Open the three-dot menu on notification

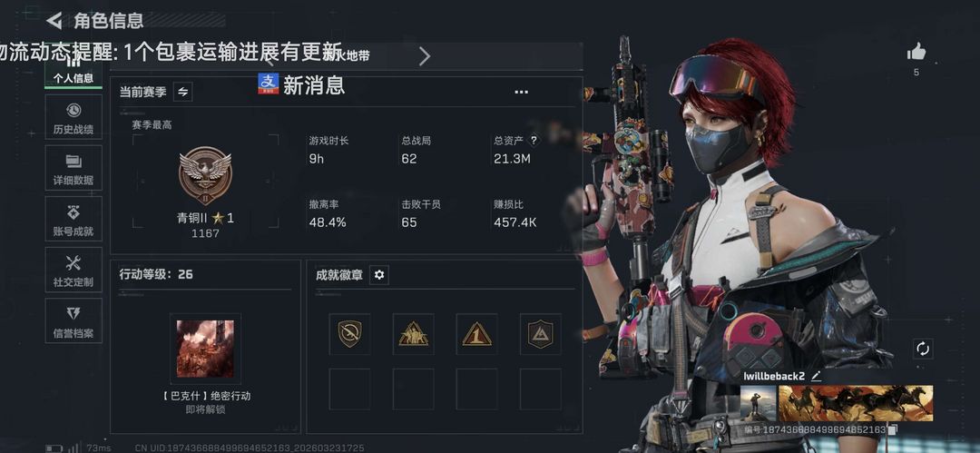[521, 92]
